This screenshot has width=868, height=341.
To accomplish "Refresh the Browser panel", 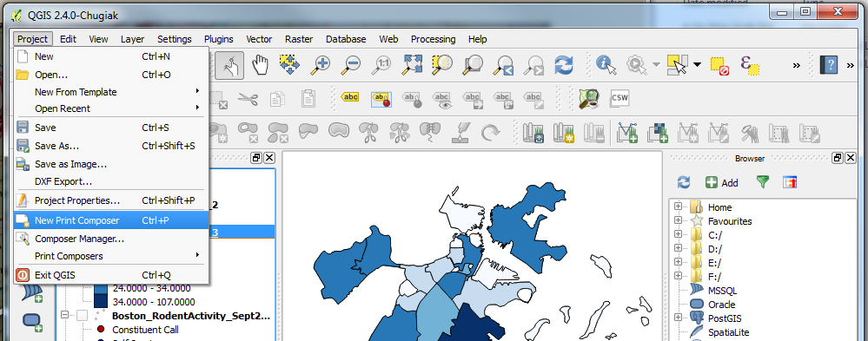I will tap(684, 182).
